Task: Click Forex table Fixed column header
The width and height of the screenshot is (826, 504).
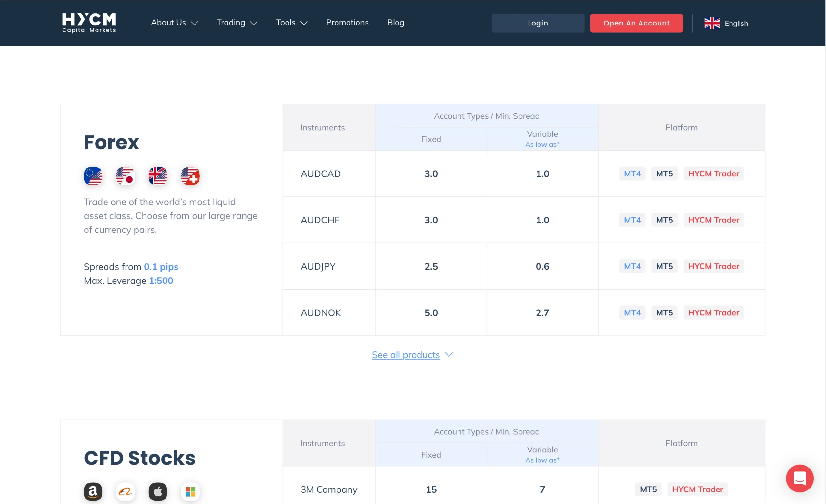Action: click(x=431, y=139)
